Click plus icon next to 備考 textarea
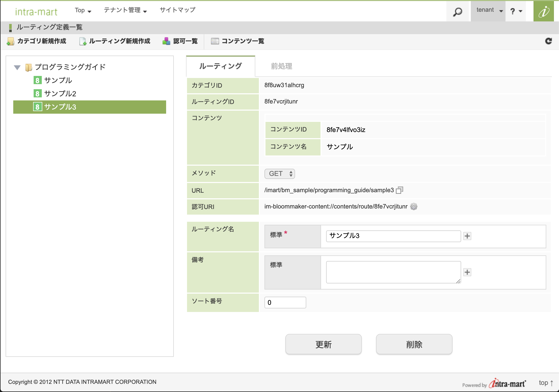This screenshot has height=392, width=559. pyautogui.click(x=467, y=272)
